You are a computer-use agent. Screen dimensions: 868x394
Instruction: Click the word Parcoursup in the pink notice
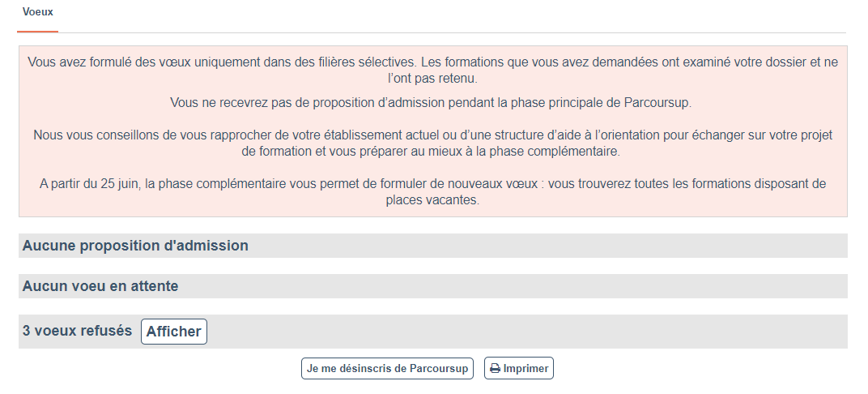pos(657,103)
